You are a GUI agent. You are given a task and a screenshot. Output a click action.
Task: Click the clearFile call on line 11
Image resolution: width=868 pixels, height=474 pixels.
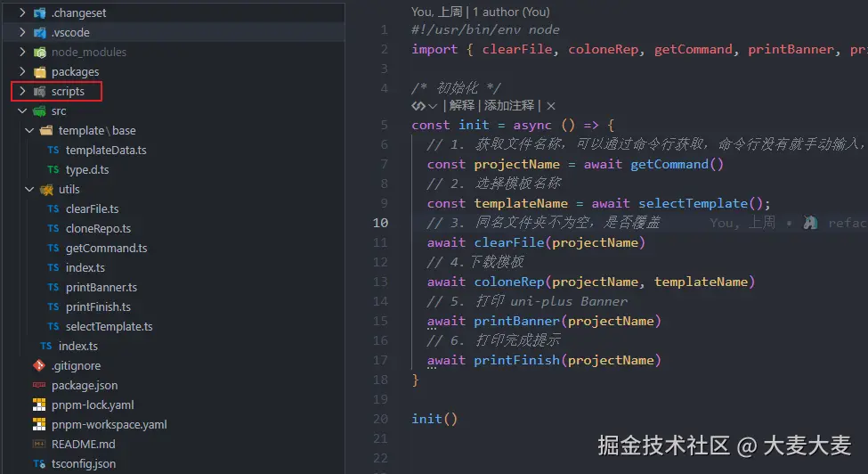tap(508, 242)
